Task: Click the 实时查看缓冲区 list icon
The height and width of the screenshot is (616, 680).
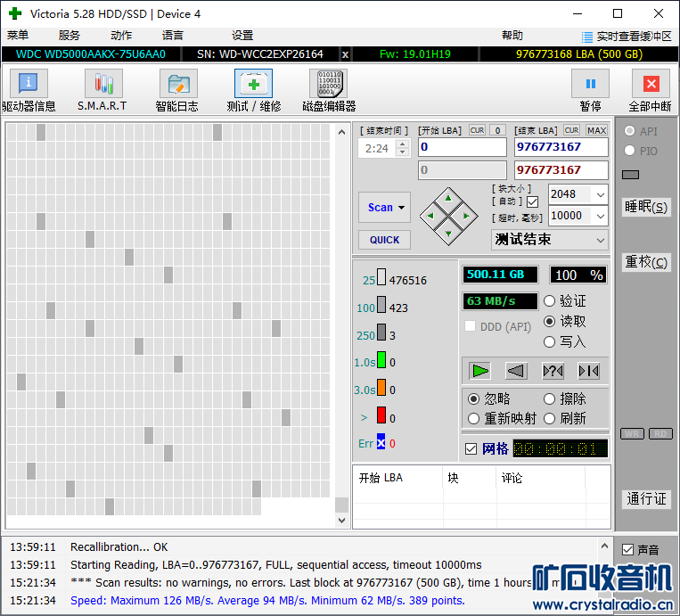Action: click(586, 37)
